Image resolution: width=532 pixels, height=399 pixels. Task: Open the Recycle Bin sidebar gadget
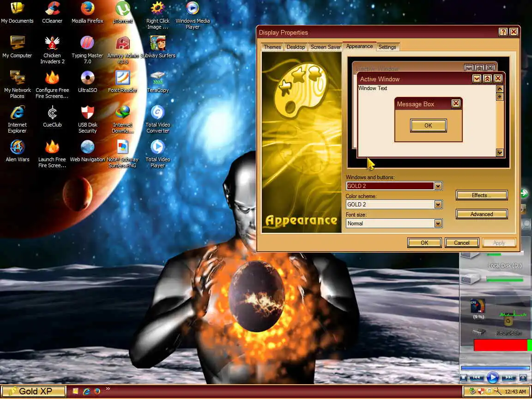508,324
